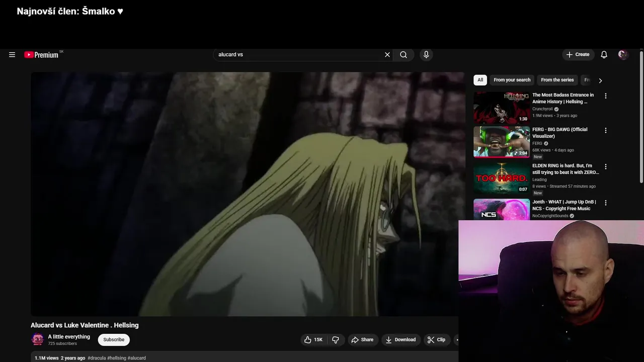Screen dimensions: 644x362
Task: Open 'Most Badass Entrance' video thumbnail
Action: coord(501,108)
